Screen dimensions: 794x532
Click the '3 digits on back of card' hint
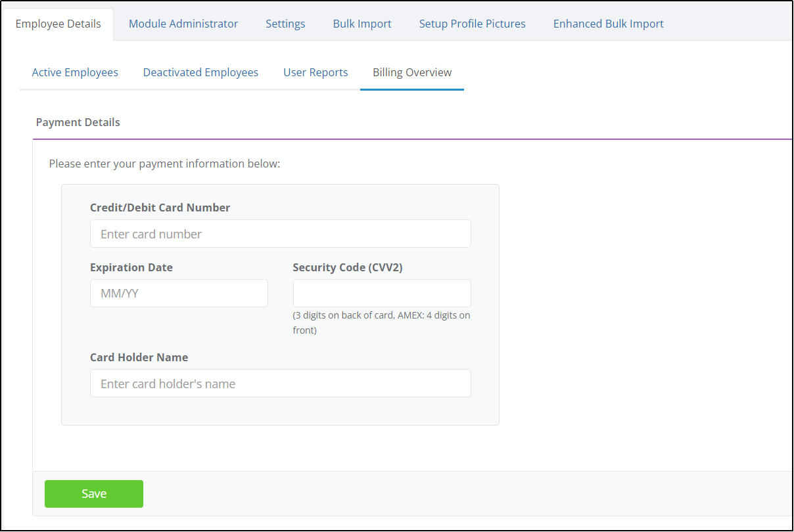(382, 322)
